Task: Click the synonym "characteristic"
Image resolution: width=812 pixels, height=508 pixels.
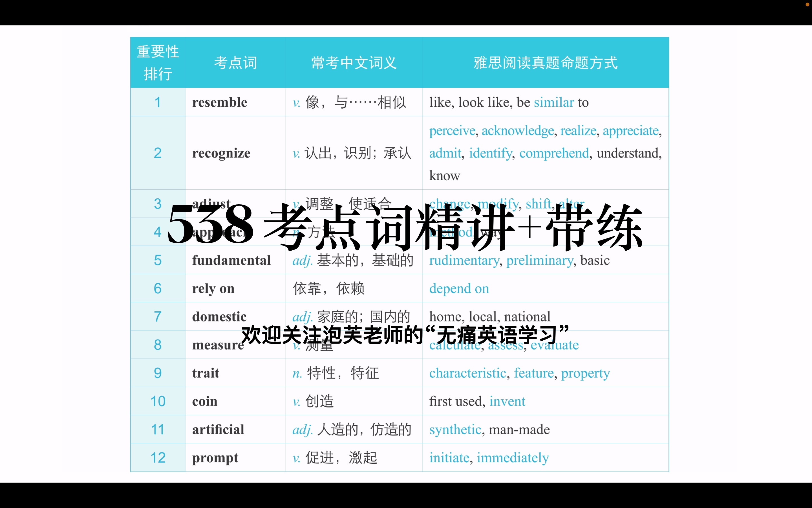Action: tap(468, 373)
